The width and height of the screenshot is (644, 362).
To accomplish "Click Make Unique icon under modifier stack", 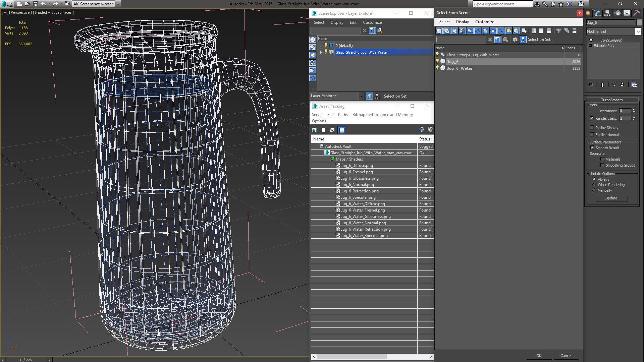I will 614,85.
